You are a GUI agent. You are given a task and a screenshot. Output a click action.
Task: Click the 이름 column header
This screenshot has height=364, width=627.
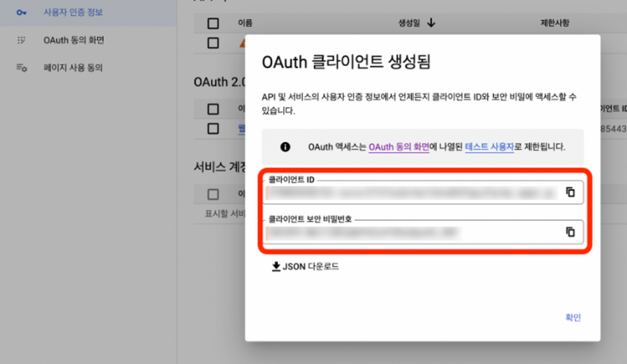[245, 24]
